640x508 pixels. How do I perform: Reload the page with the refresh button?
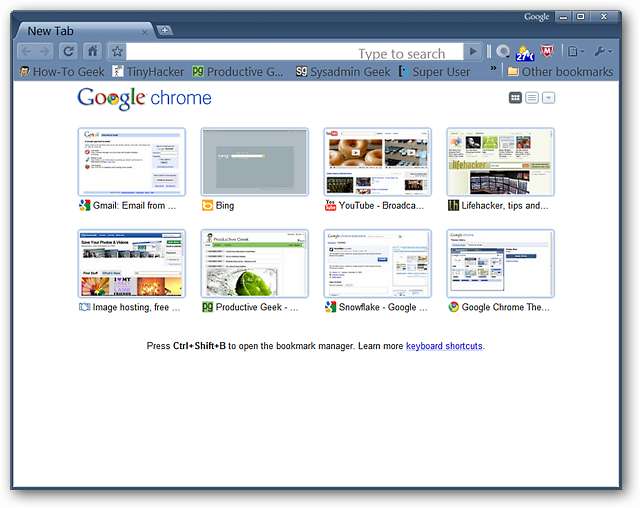click(68, 51)
